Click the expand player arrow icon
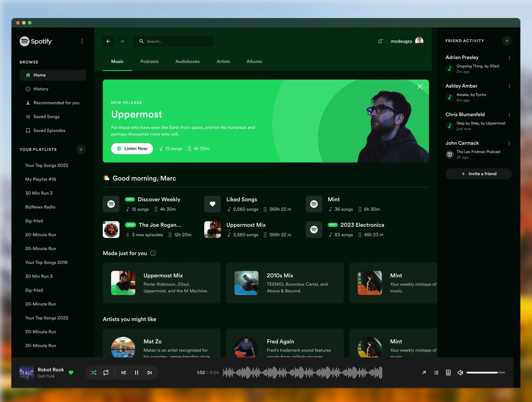 click(x=424, y=372)
